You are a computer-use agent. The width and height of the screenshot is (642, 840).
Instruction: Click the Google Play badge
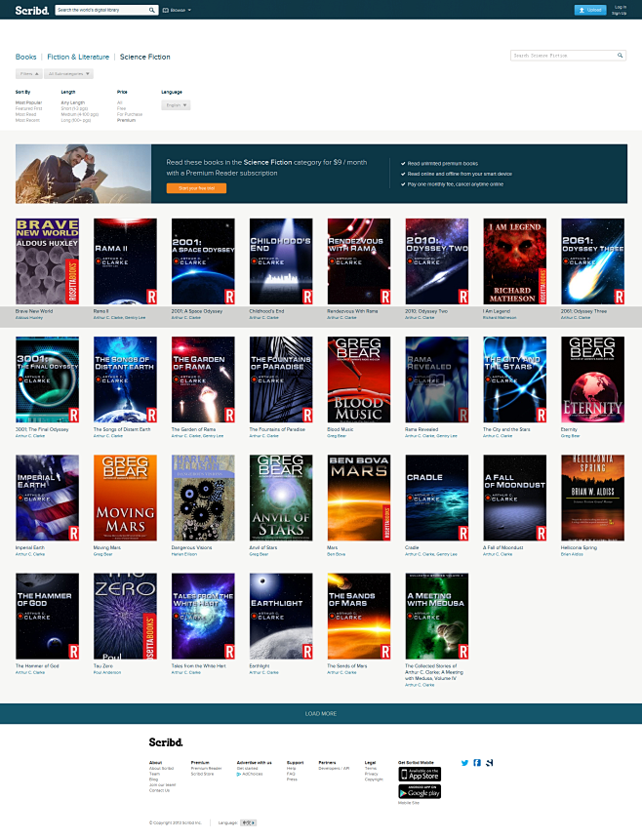coord(420,792)
